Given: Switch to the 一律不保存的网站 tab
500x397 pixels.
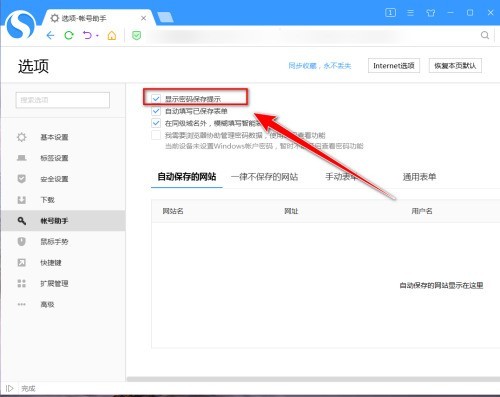Looking at the screenshot, I should pos(264,177).
